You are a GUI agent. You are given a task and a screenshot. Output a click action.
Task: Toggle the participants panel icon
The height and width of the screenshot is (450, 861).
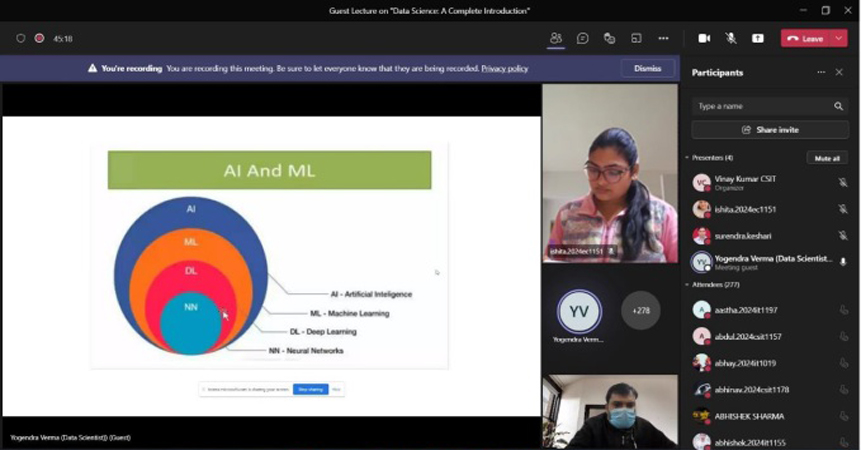(x=556, y=38)
